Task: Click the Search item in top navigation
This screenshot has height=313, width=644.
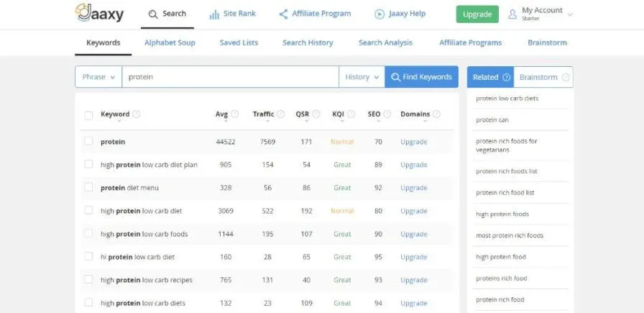Action: pos(167,14)
